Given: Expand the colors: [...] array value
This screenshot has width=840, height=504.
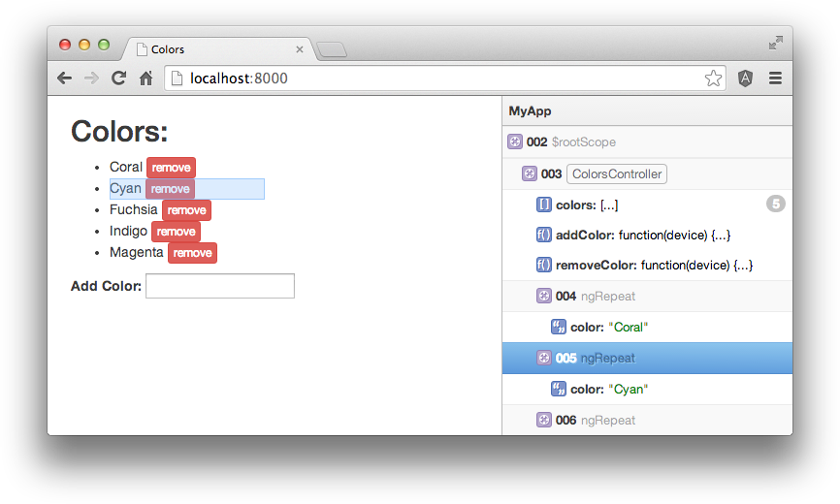Looking at the screenshot, I should [x=609, y=205].
